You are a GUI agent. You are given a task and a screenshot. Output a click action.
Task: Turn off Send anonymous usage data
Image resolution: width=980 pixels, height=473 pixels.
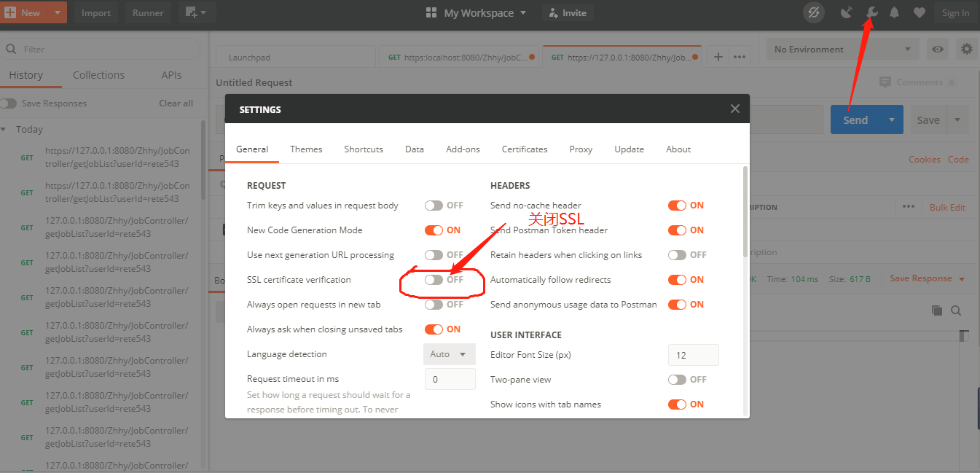pos(678,305)
